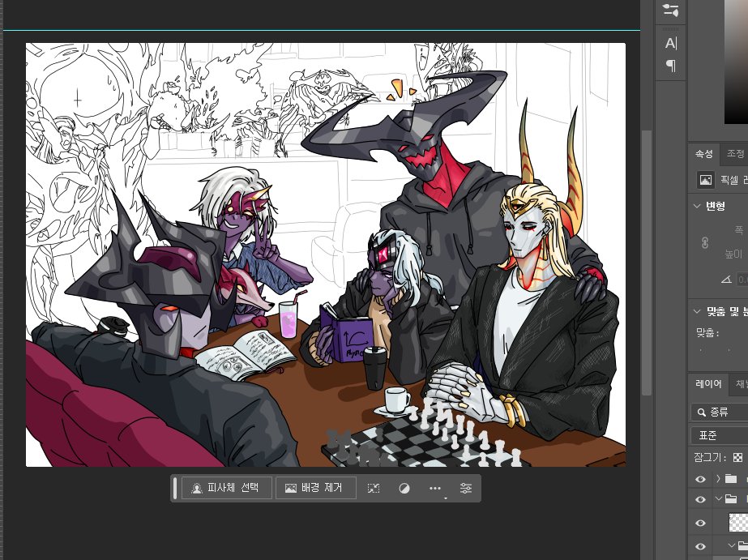Click the 피사체 선택 (Select Subject) button
The height and width of the screenshot is (560, 748).
(x=227, y=488)
